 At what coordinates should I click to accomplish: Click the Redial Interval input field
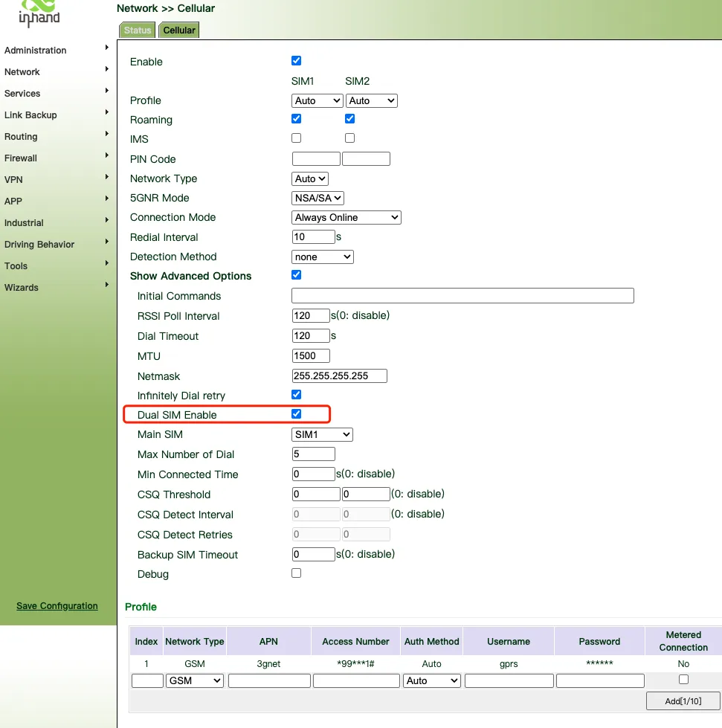point(313,236)
